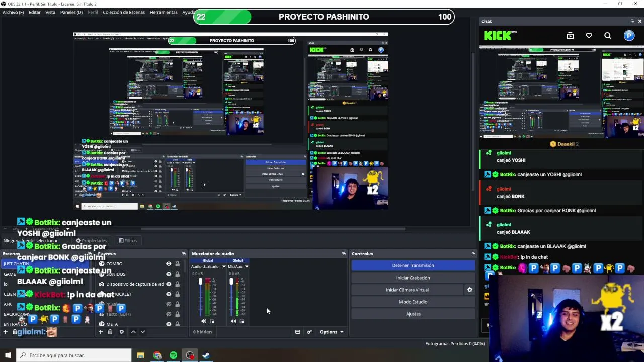Open the Colección de Escenas menu

[x=124, y=12]
